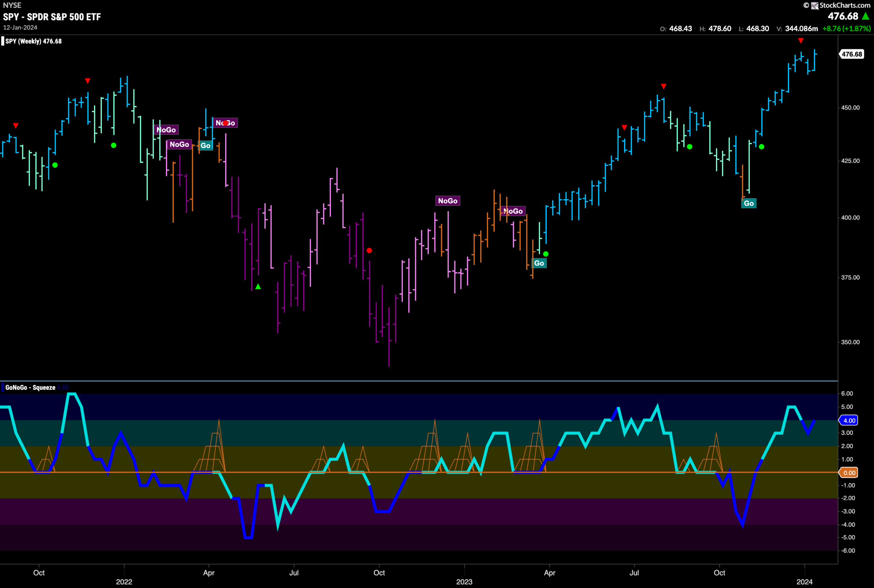874x588 pixels.
Task: Click the green up triangle near June 2022 low
Action: click(x=258, y=287)
